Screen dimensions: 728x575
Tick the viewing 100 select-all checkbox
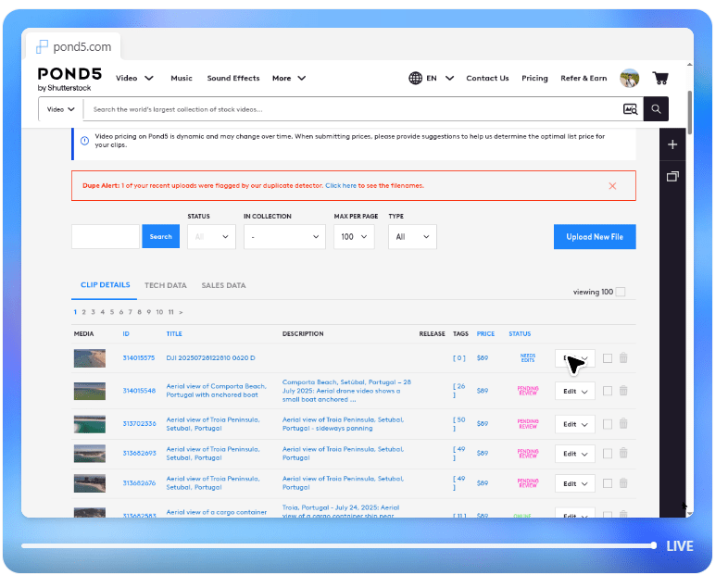621,292
